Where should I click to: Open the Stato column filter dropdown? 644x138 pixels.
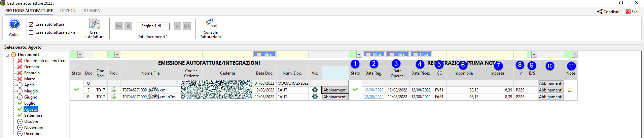(80, 54)
